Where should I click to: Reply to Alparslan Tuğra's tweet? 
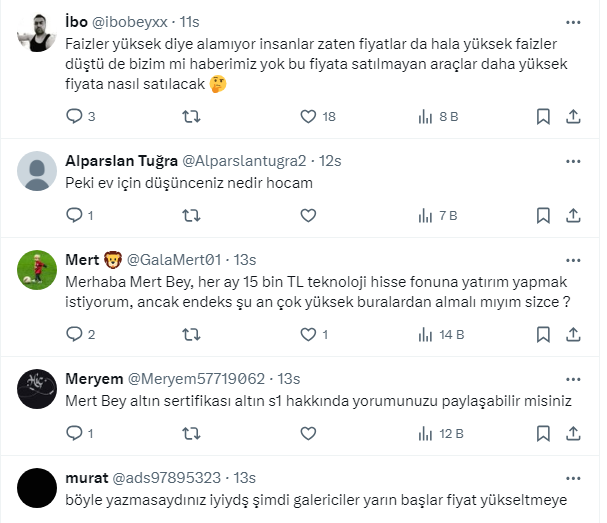73,214
